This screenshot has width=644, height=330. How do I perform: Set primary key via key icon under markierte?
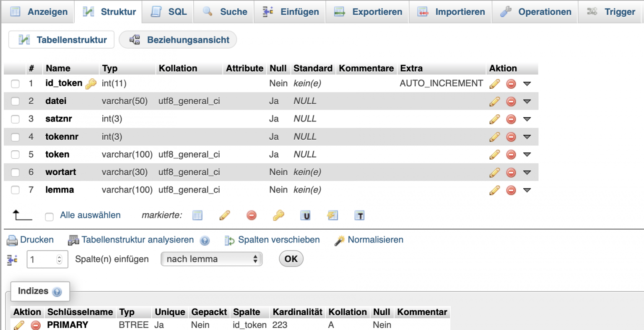tap(278, 215)
